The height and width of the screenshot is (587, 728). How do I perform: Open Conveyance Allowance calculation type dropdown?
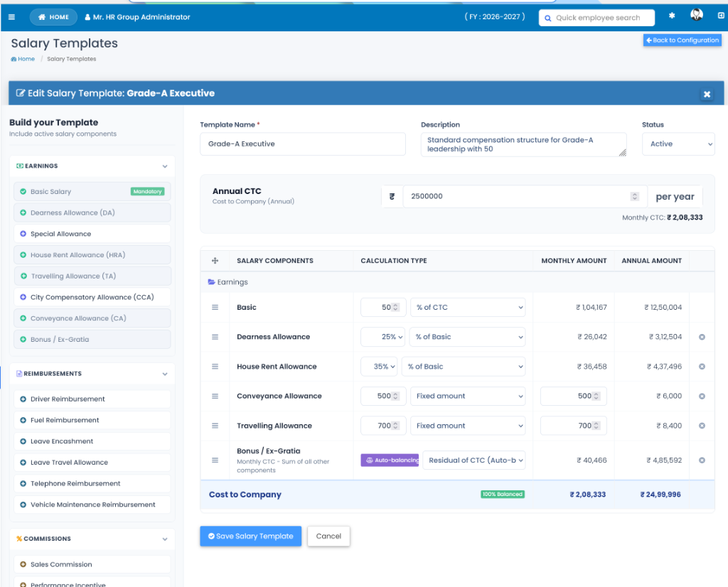point(468,397)
